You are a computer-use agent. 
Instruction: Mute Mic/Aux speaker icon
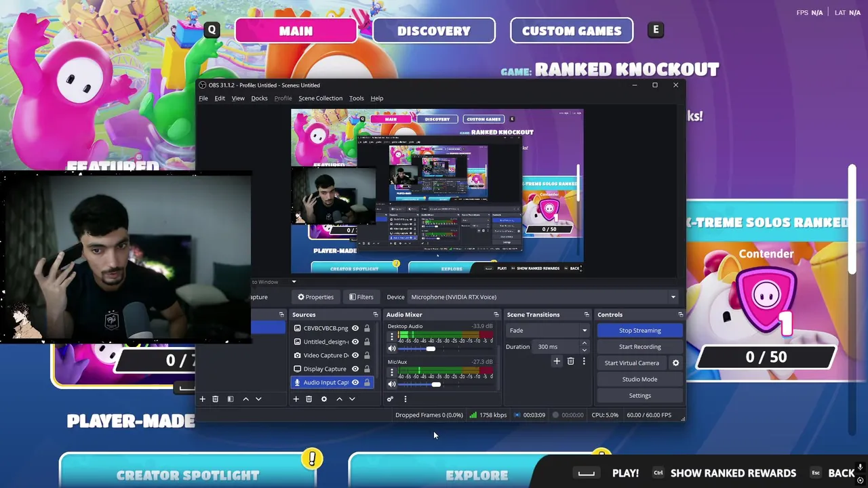(x=391, y=384)
